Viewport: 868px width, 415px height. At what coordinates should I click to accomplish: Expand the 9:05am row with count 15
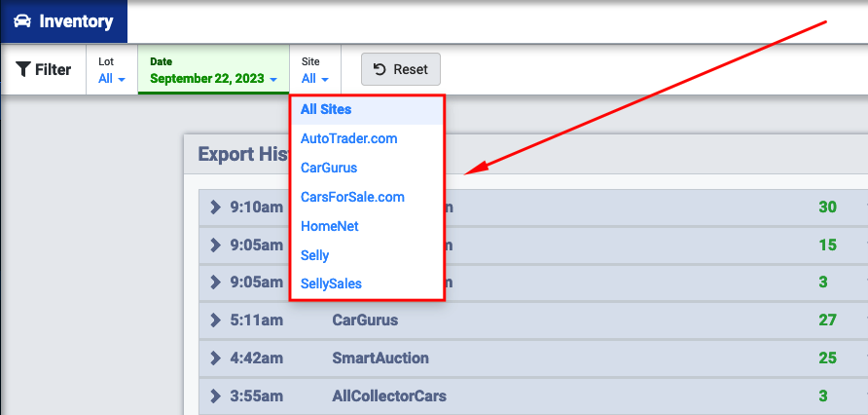215,245
